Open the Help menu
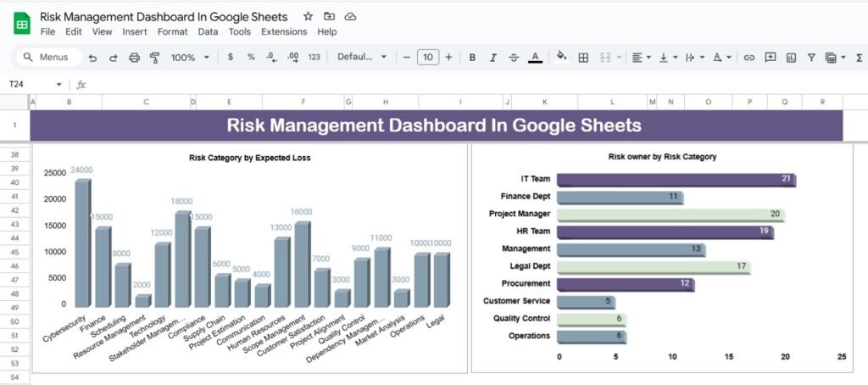868x385 pixels. coord(327,31)
